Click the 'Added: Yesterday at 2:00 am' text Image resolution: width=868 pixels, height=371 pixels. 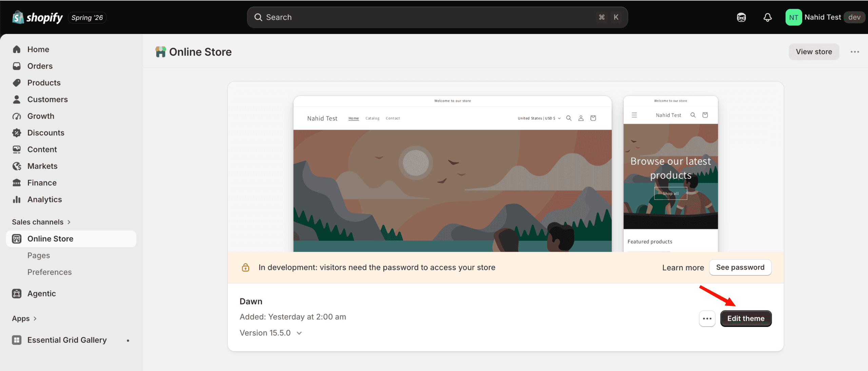click(293, 317)
